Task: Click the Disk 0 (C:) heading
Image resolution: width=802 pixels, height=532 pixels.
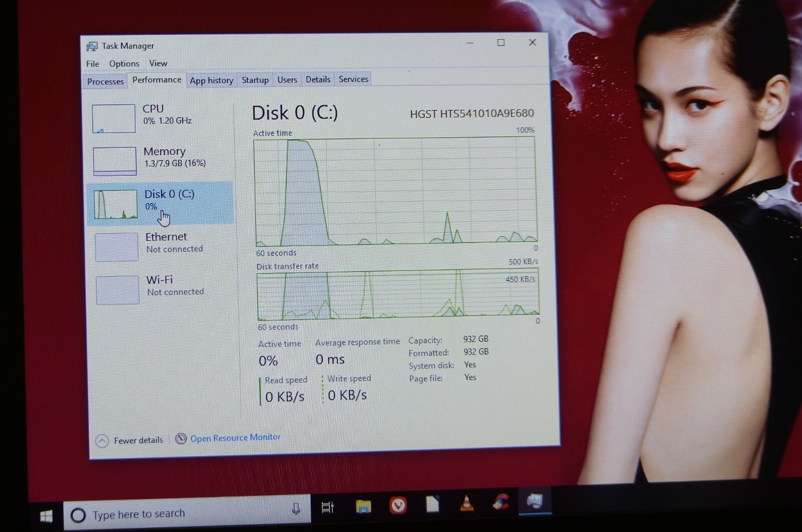Action: coord(295,113)
